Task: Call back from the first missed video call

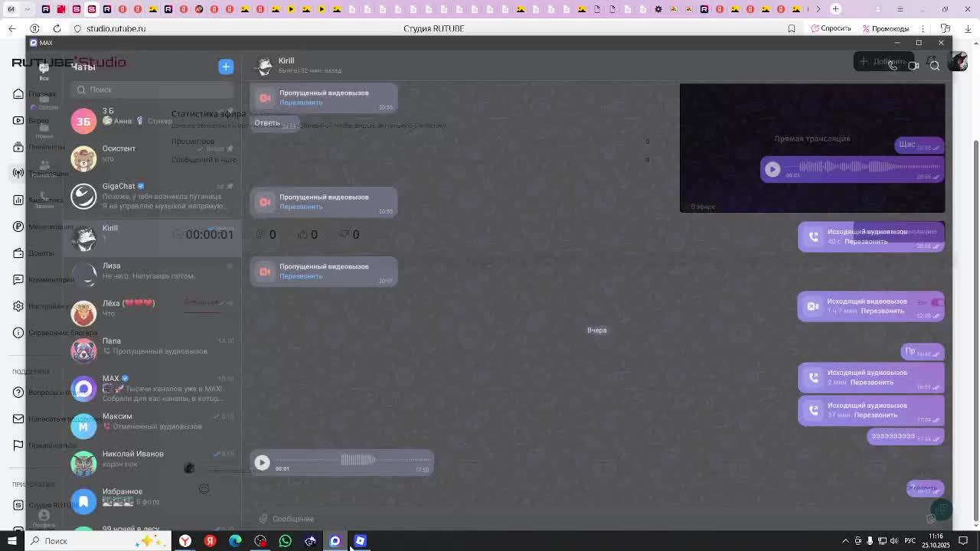Action: [301, 103]
